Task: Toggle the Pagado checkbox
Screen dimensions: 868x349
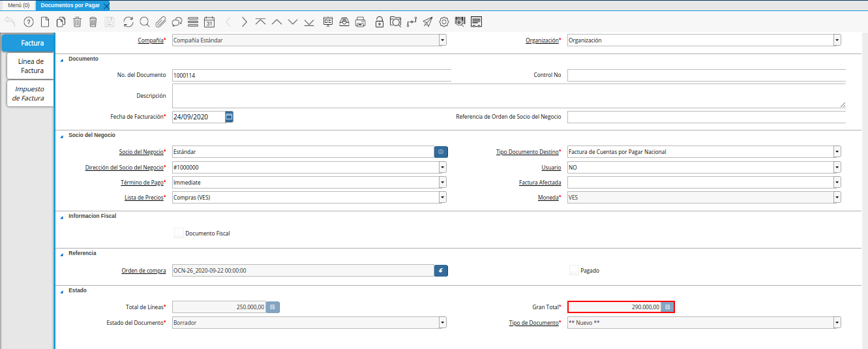Action: coord(574,270)
